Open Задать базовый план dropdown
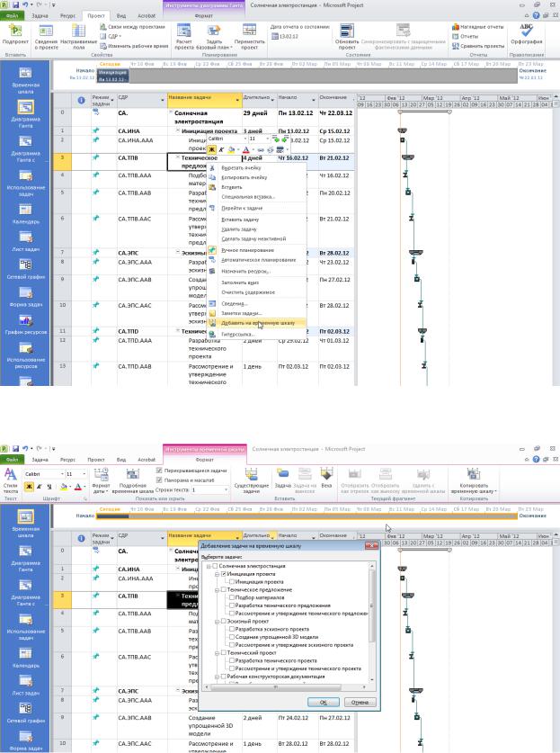 [214, 37]
